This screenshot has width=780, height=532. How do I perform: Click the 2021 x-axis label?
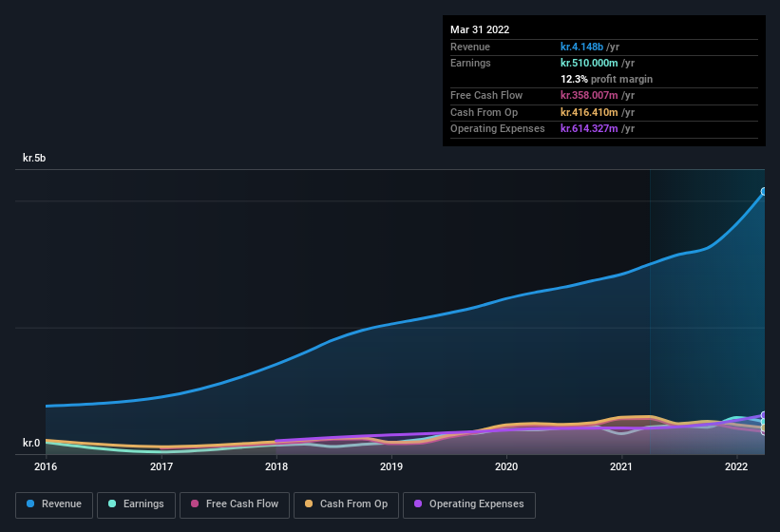pyautogui.click(x=621, y=466)
